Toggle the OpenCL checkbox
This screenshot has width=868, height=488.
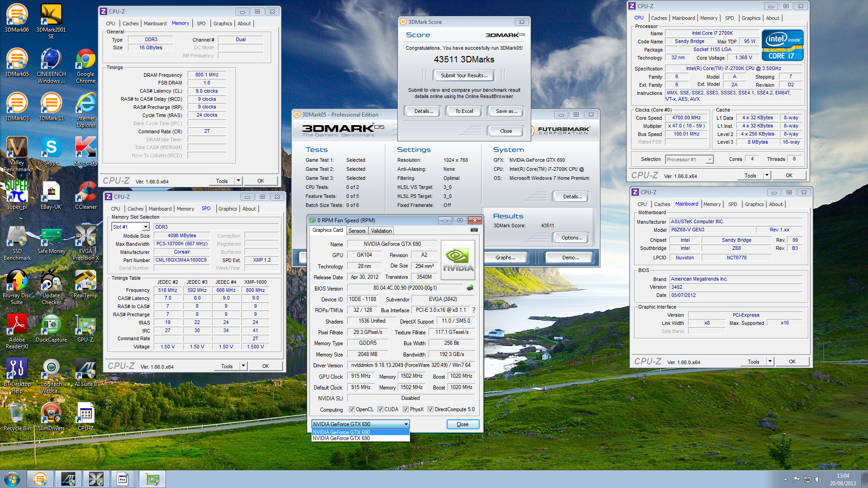(x=352, y=409)
